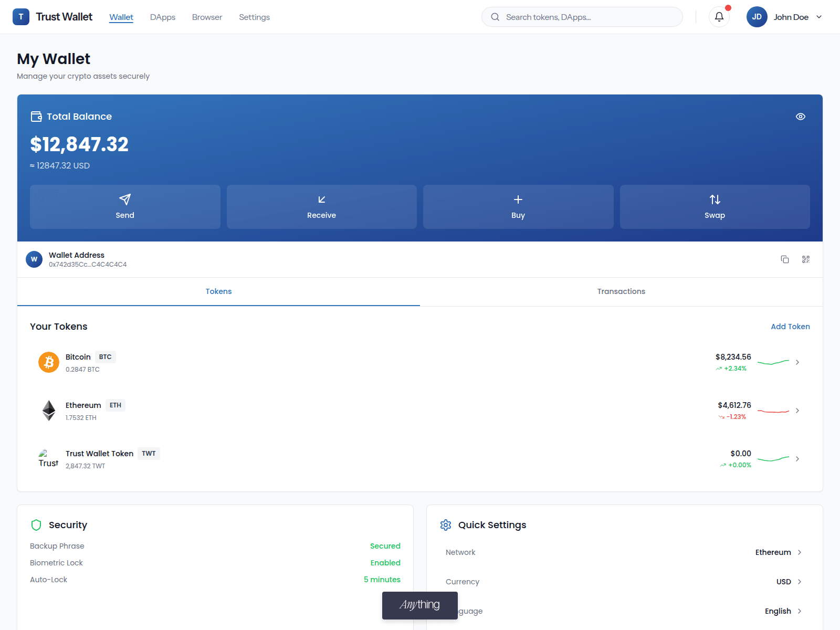Viewport: 840px width, 630px height.
Task: Click the Trust Wallet Token logo
Action: pos(48,459)
